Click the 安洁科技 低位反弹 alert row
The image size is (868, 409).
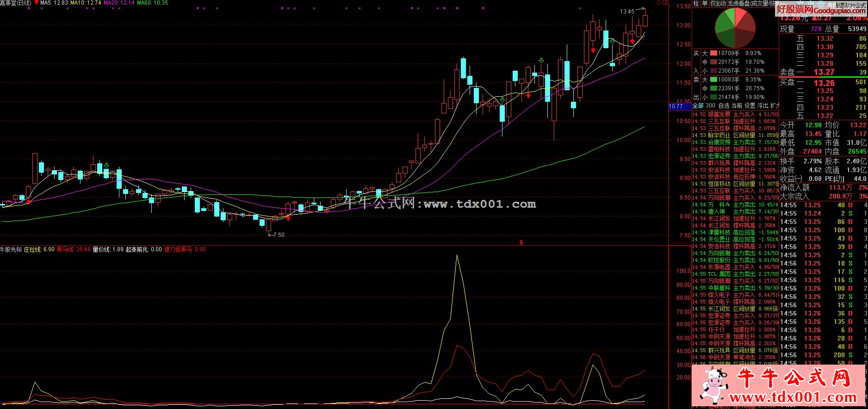(x=735, y=177)
